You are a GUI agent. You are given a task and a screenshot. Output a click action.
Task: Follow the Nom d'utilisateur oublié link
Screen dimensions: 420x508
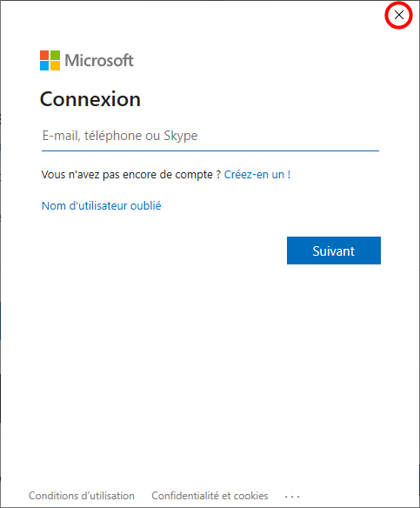tap(102, 206)
